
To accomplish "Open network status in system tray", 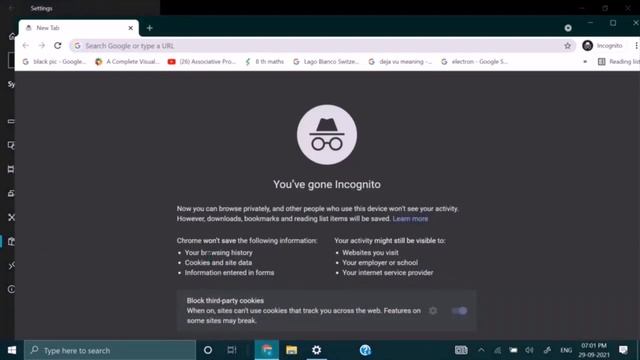I will (x=497, y=350).
